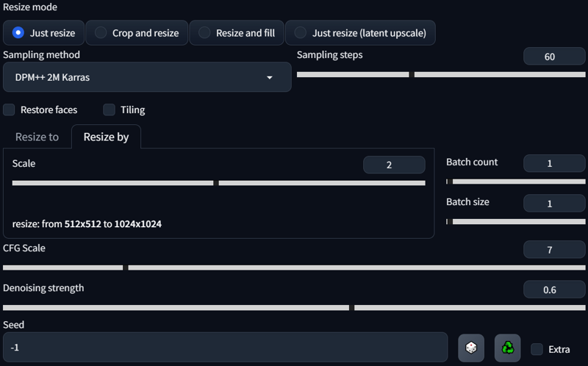
Task: Check the Extra seed options box
Action: tap(537, 349)
